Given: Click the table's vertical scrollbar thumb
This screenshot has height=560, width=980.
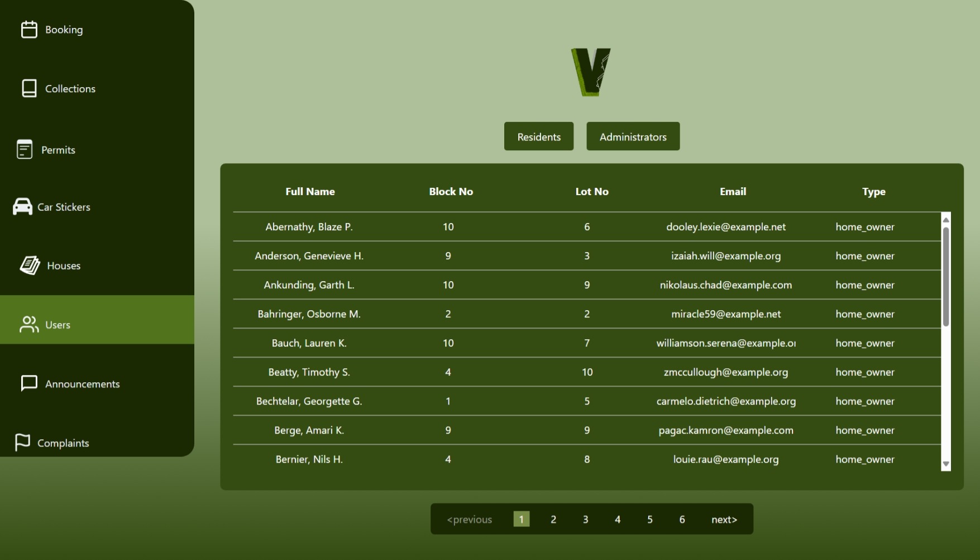Looking at the screenshot, I should (x=945, y=277).
